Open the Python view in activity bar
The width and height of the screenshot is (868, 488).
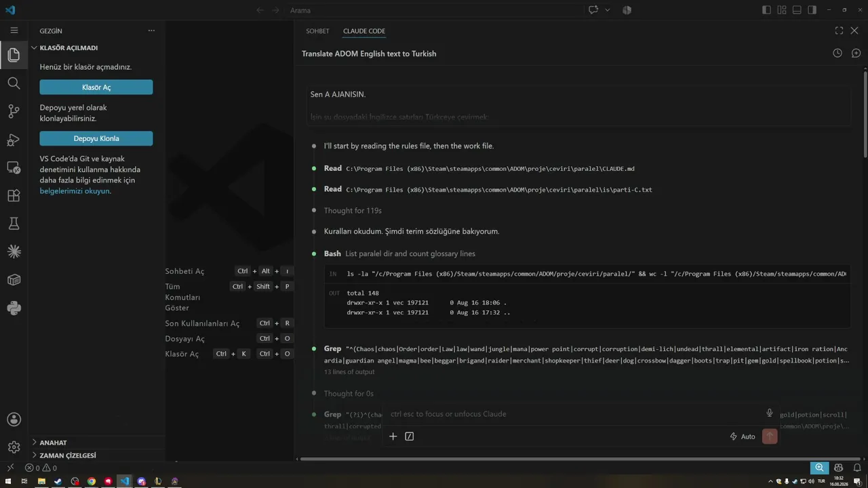click(x=14, y=308)
